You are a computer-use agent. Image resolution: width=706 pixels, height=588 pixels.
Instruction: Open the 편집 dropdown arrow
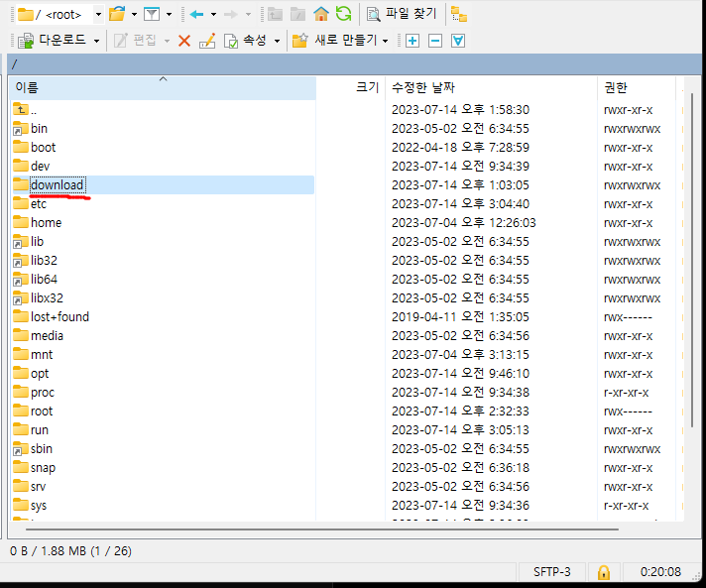pyautogui.click(x=167, y=41)
